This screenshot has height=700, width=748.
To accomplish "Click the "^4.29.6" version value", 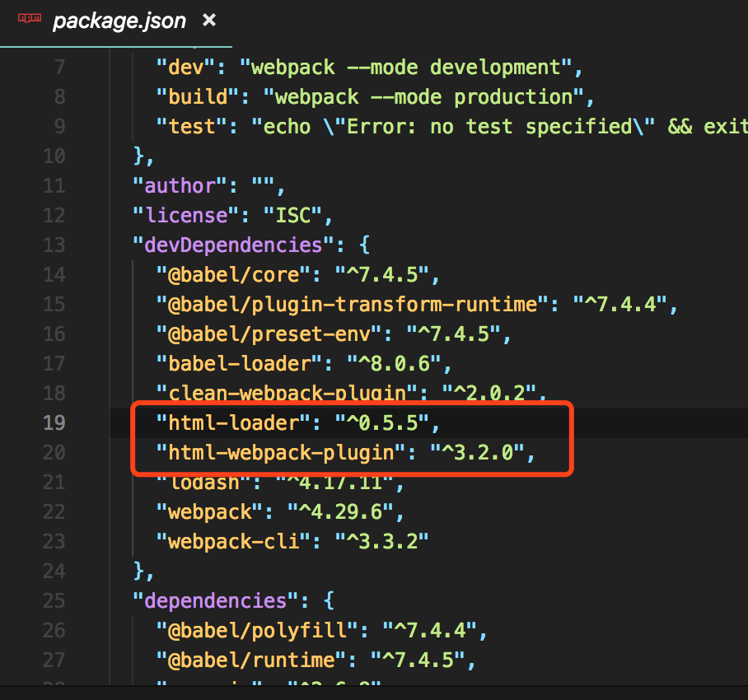I will coord(340,512).
